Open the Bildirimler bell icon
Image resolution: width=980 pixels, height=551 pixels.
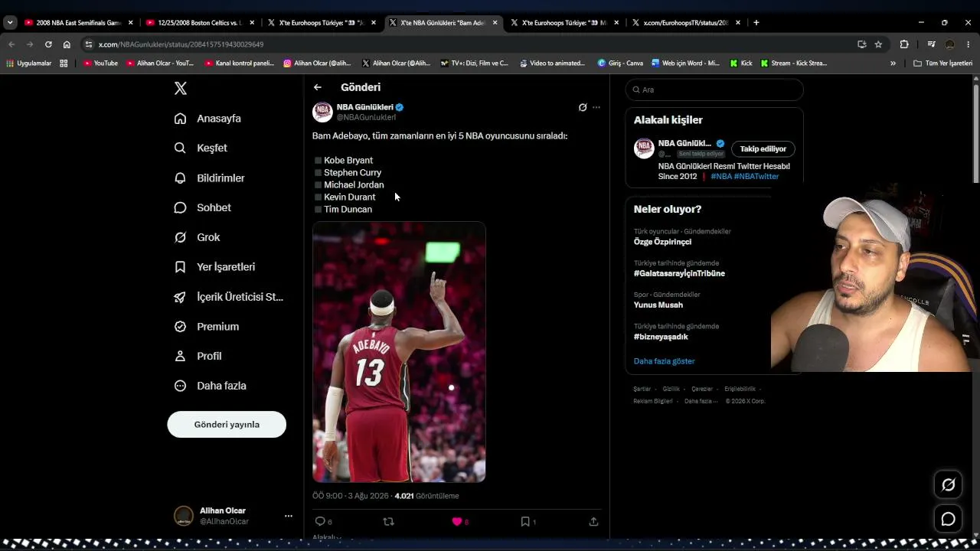(x=180, y=178)
